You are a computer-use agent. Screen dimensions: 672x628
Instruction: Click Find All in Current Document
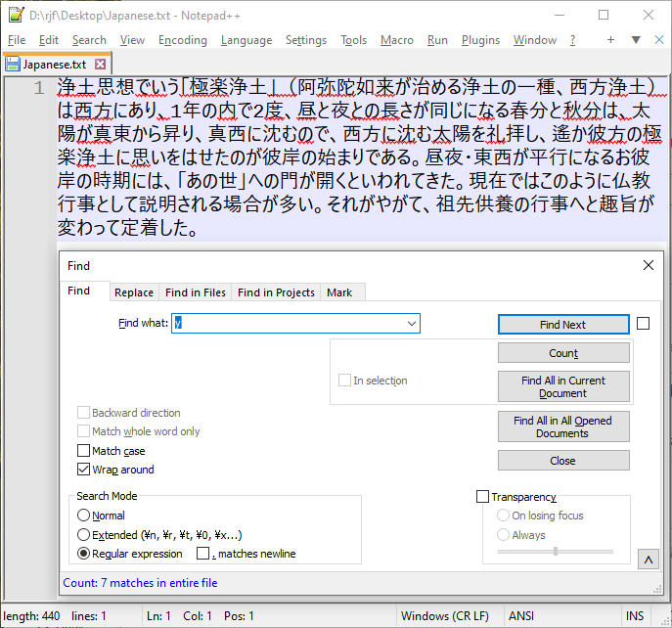(x=562, y=386)
